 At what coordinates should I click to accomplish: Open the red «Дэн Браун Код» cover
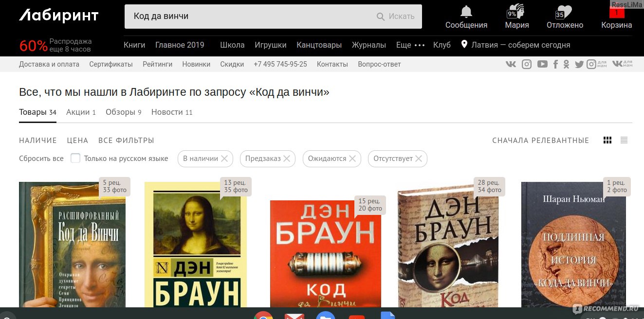click(x=326, y=254)
